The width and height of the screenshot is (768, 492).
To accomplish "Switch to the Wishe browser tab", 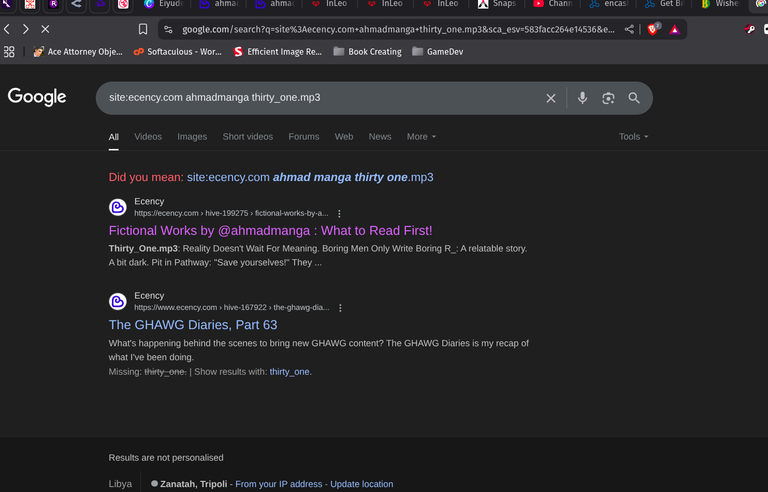I will [720, 4].
